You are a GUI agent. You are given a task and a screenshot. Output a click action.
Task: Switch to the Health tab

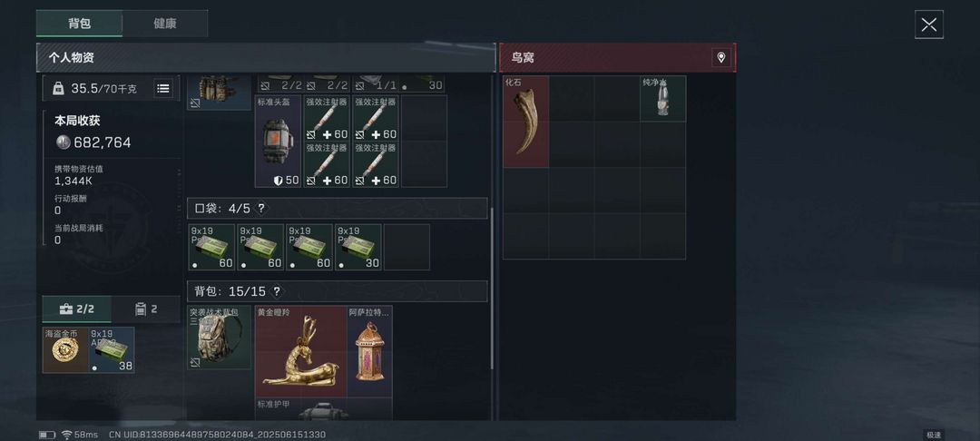tap(165, 24)
